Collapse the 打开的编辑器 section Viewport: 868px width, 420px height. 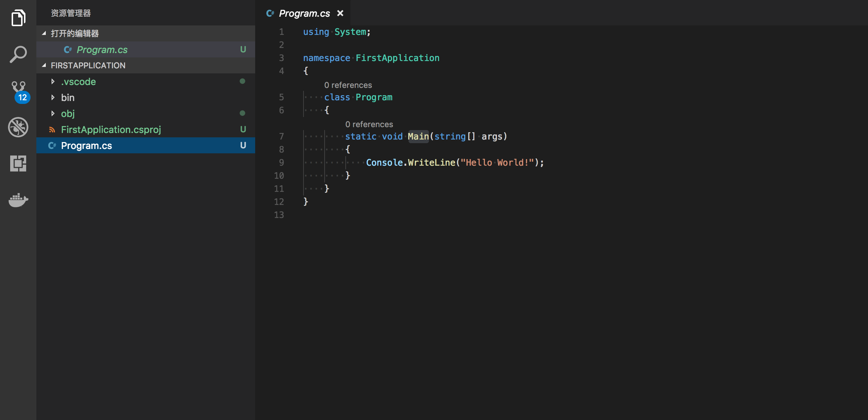[x=44, y=33]
